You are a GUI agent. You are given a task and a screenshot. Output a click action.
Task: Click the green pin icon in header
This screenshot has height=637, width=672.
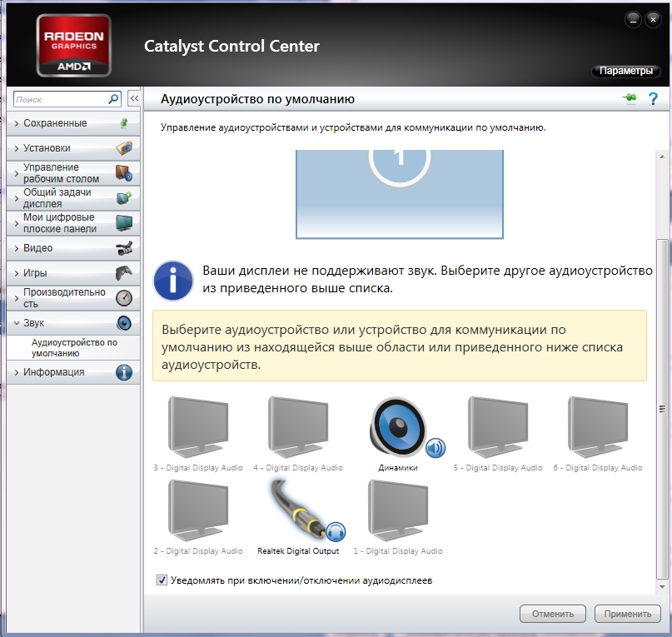[630, 98]
